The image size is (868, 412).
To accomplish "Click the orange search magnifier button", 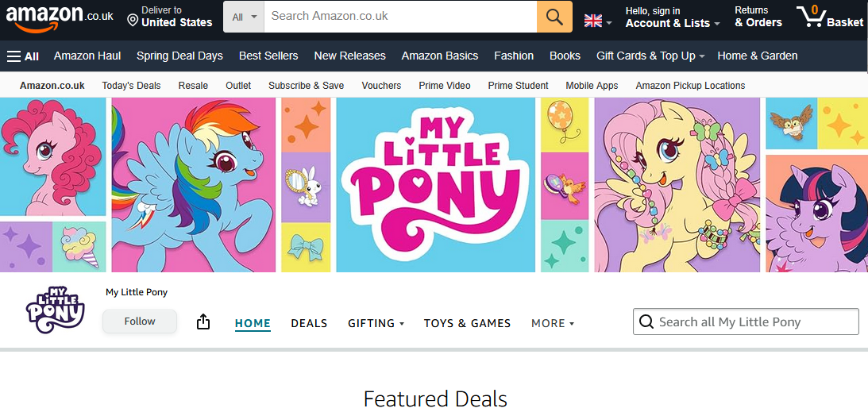I will [554, 17].
